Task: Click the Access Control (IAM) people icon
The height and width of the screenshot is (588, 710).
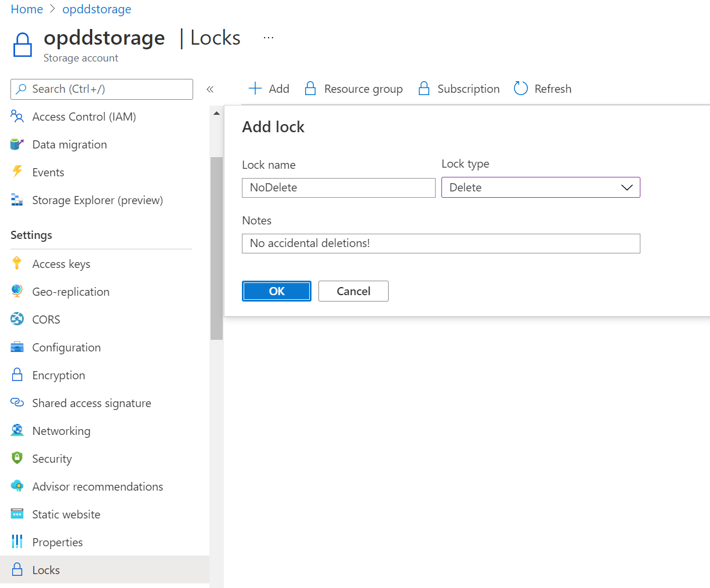Action: (x=17, y=117)
